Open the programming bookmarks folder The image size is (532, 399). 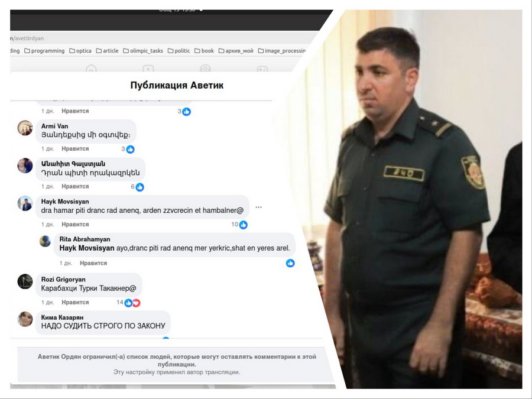[x=44, y=51]
